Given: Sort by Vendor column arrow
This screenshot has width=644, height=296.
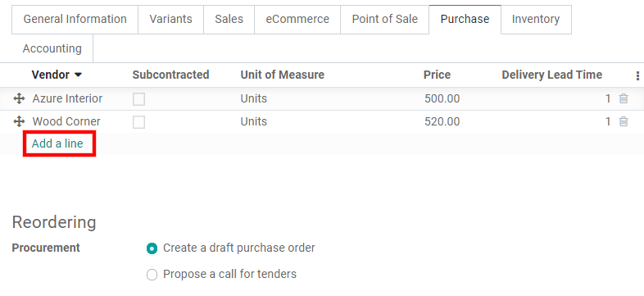Looking at the screenshot, I should coord(78,75).
